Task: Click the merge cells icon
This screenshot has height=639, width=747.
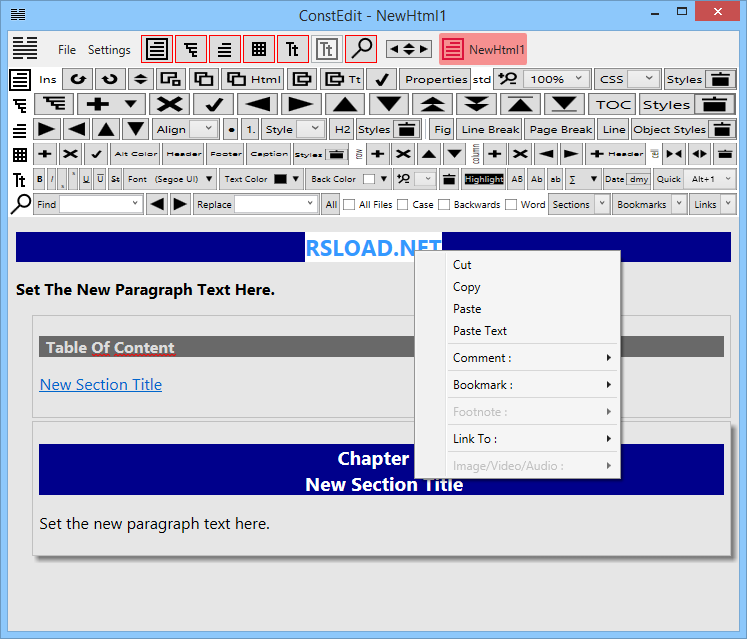Action: click(x=674, y=154)
